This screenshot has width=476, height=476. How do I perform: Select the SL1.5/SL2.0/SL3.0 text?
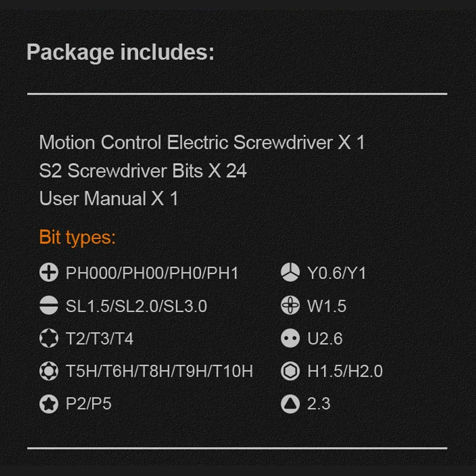pyautogui.click(x=136, y=306)
